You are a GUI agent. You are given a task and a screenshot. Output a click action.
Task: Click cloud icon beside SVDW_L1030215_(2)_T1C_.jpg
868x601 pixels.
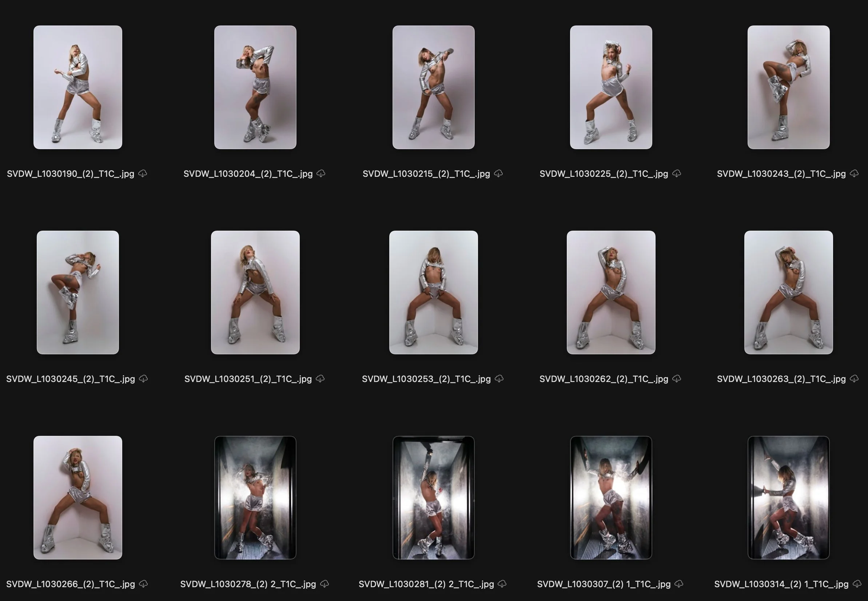(499, 173)
